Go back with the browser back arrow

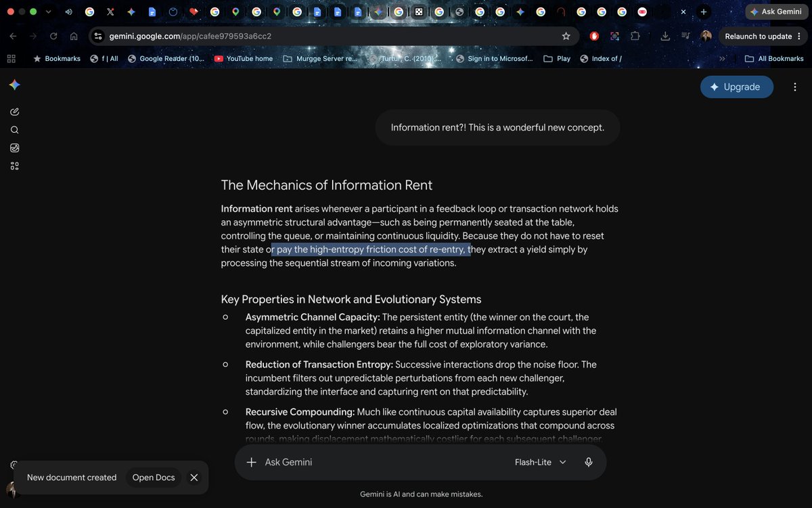tap(14, 36)
